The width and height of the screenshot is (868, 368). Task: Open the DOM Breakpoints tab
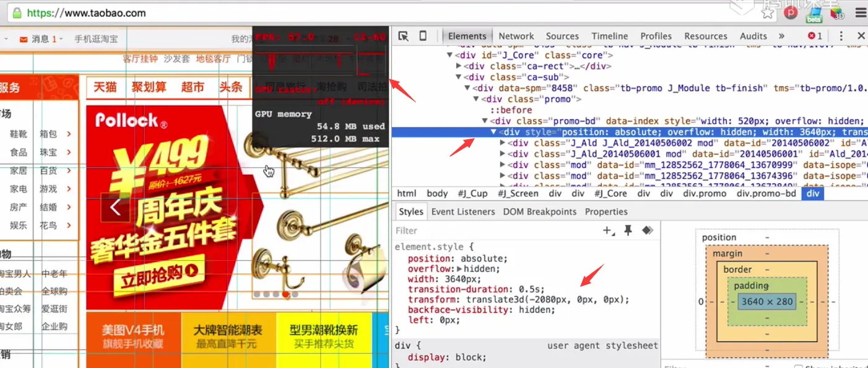(539, 211)
